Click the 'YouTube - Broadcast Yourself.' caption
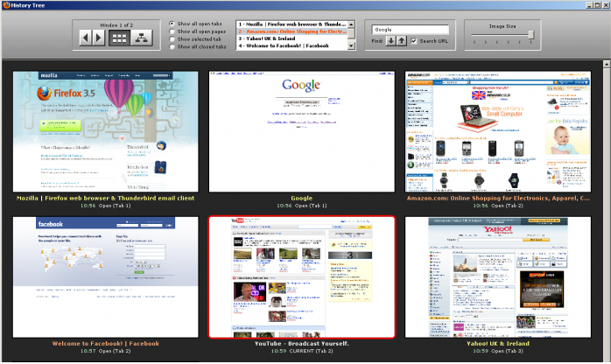The image size is (611, 364). [302, 343]
